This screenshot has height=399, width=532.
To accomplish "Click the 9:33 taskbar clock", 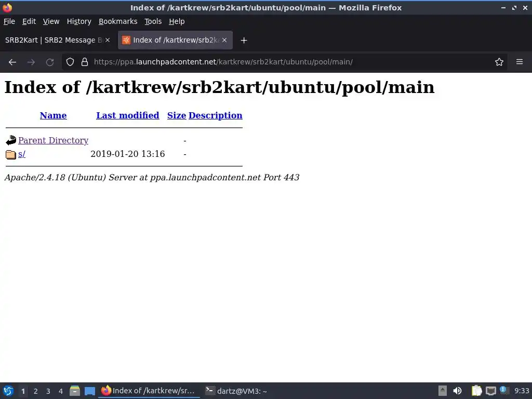I will click(522, 391).
